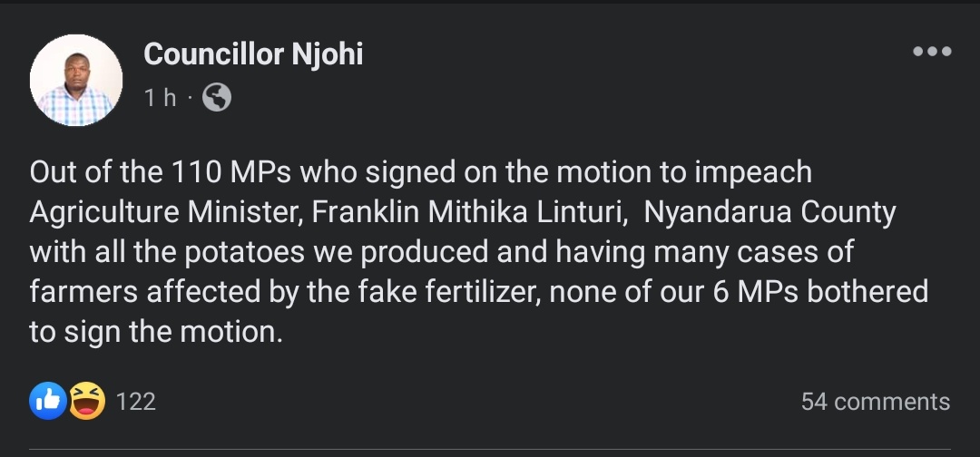Click the laughing Haha reaction emoji
The image size is (980, 457).
pyautogui.click(x=86, y=401)
